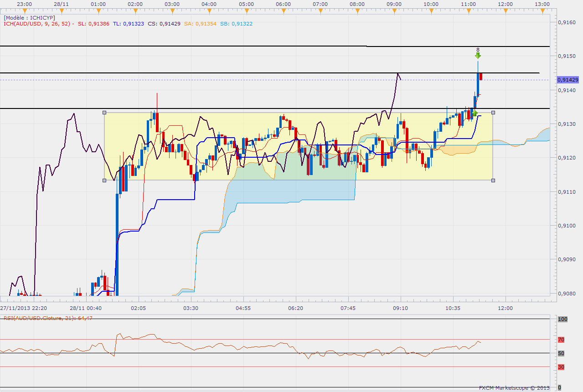The image size is (583, 392).
Task: Select the bottom-right handle of yellow rectangle
Action: (493, 181)
